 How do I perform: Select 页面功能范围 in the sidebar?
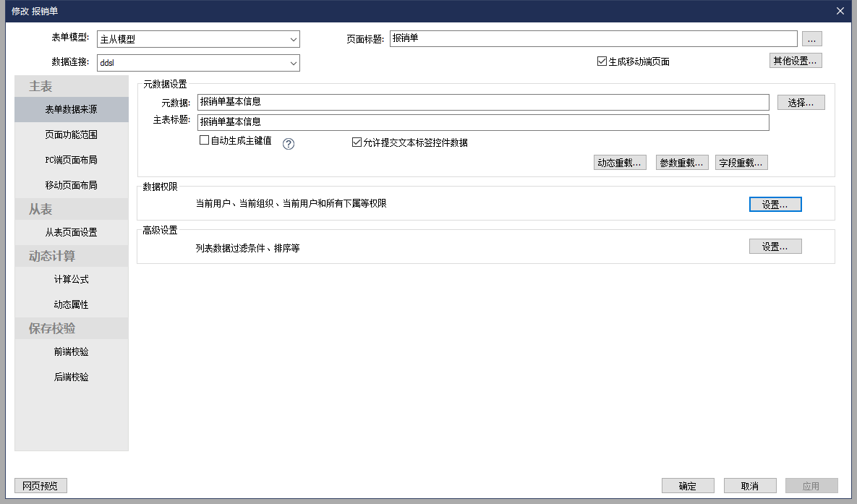point(71,134)
